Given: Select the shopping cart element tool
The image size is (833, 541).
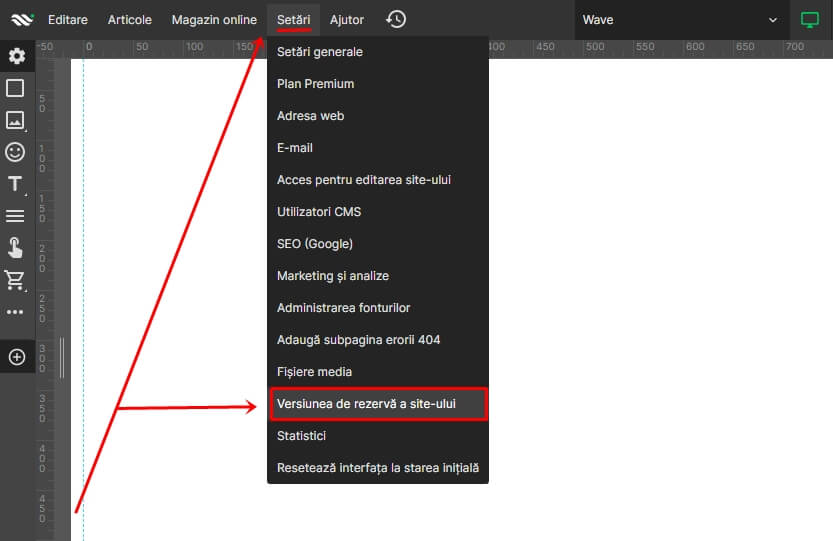Looking at the screenshot, I should pos(16,280).
